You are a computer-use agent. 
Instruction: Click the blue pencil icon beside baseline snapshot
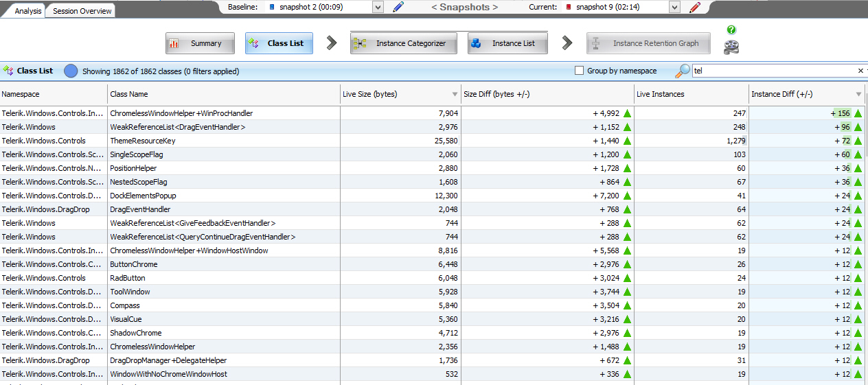coord(398,8)
